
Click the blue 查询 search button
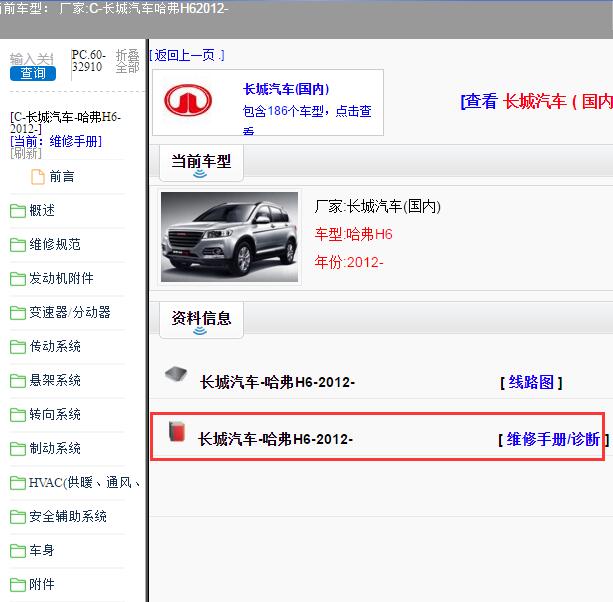pyautogui.click(x=33, y=73)
